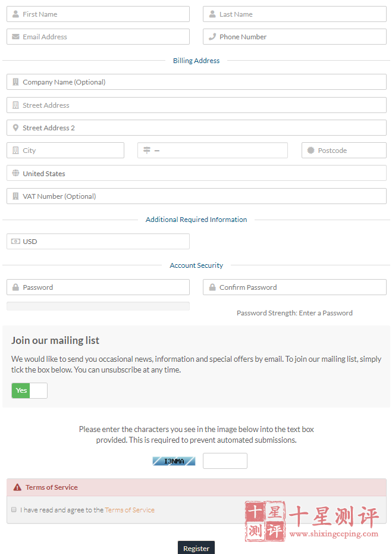392x554 pixels.
Task: Click the password strength meter bar
Action: click(98, 306)
